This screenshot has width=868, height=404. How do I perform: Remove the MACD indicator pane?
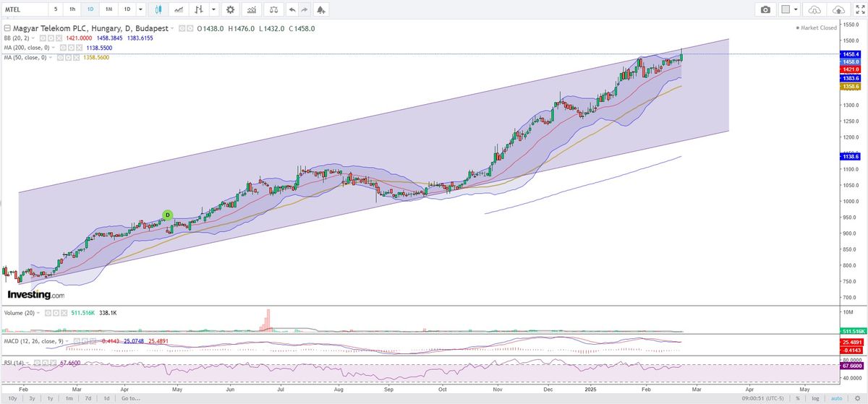click(93, 341)
